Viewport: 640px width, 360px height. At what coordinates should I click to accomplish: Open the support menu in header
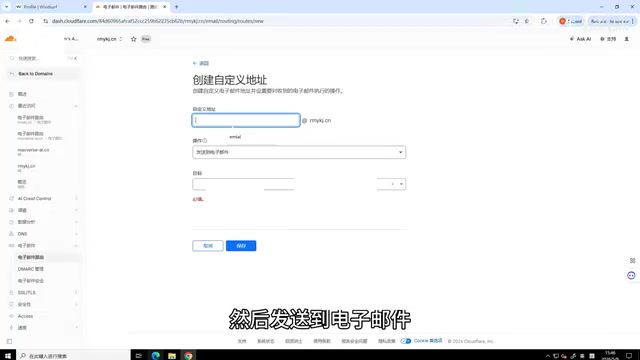[608, 39]
